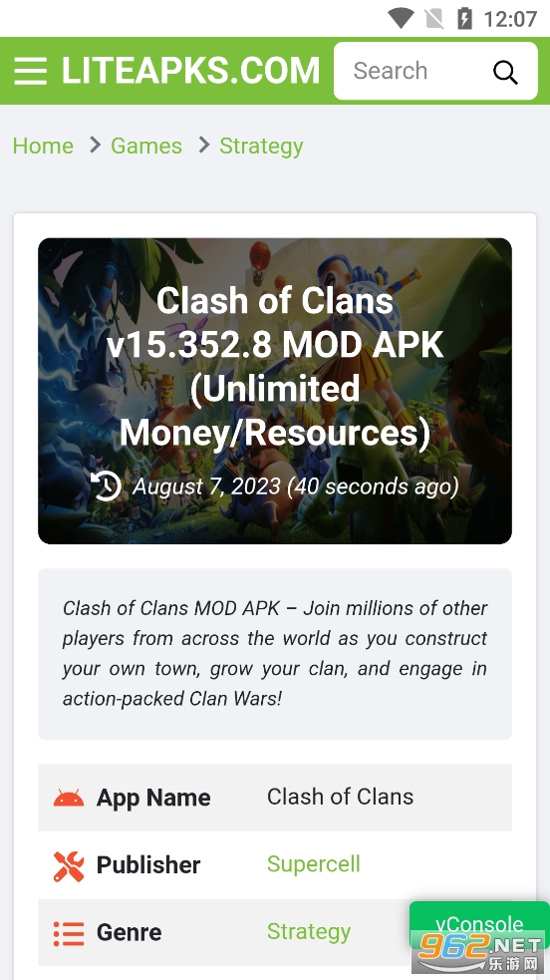Click the chevron arrow after Home breadcrumb
Viewport: 550px width, 980px height.
pyautogui.click(x=95, y=145)
